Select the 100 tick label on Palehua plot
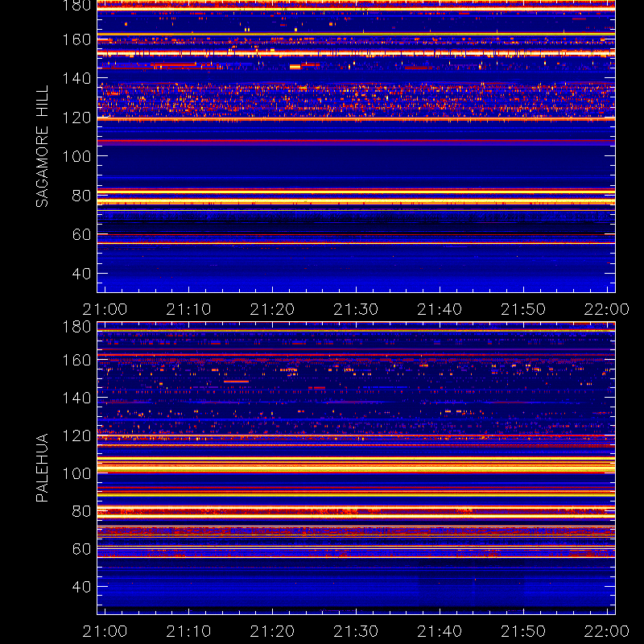 tap(76, 473)
